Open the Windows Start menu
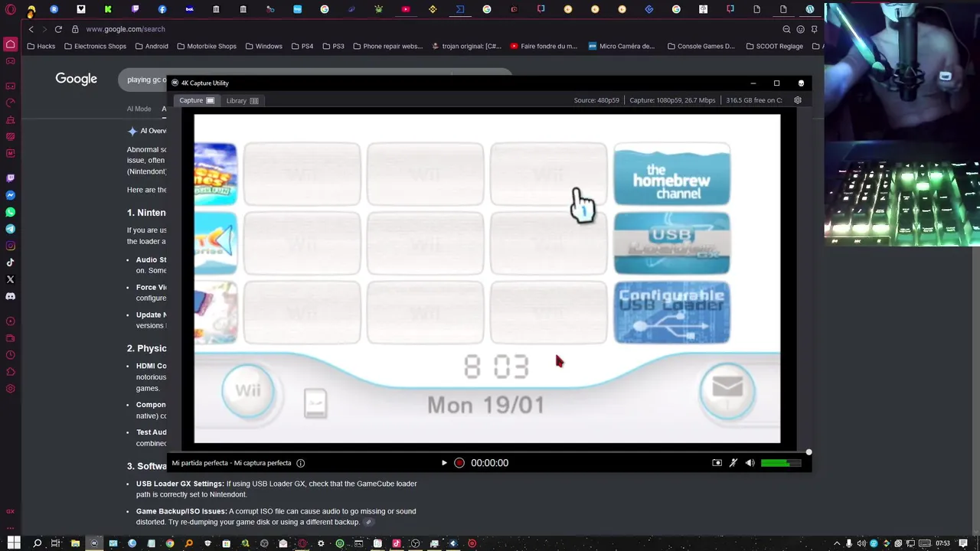 coord(14,543)
